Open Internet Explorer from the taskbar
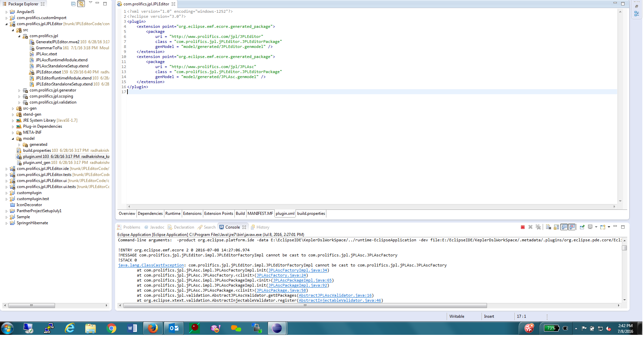The height and width of the screenshot is (362, 644). click(70, 328)
